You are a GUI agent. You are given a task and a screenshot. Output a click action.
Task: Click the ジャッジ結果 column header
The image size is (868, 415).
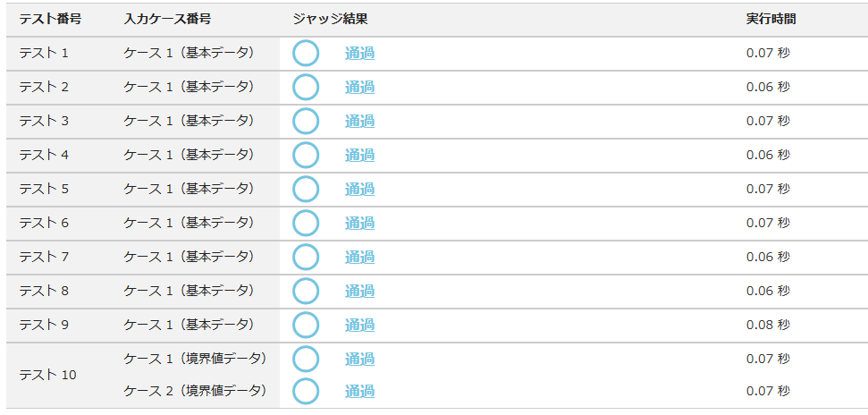(x=330, y=19)
